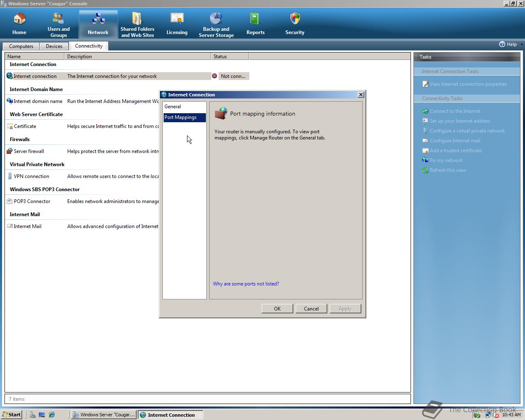Select the Network section icon
Viewport: 525px width, 420px height.
click(x=98, y=18)
